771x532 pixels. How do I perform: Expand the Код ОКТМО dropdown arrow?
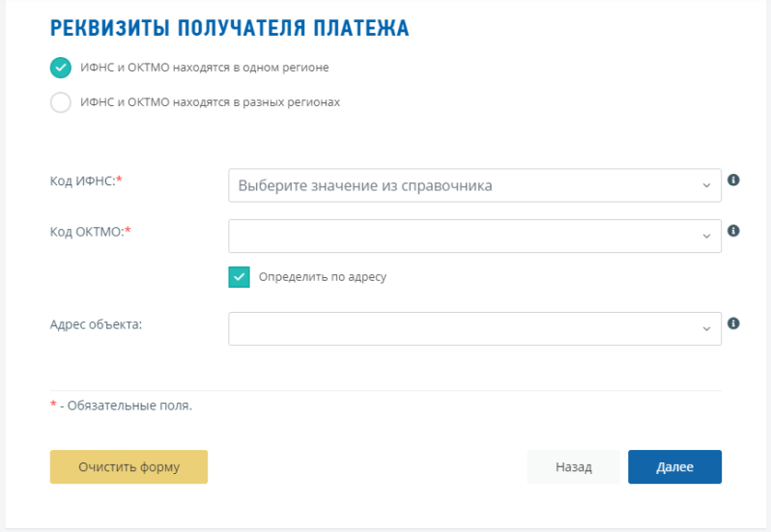(x=706, y=237)
